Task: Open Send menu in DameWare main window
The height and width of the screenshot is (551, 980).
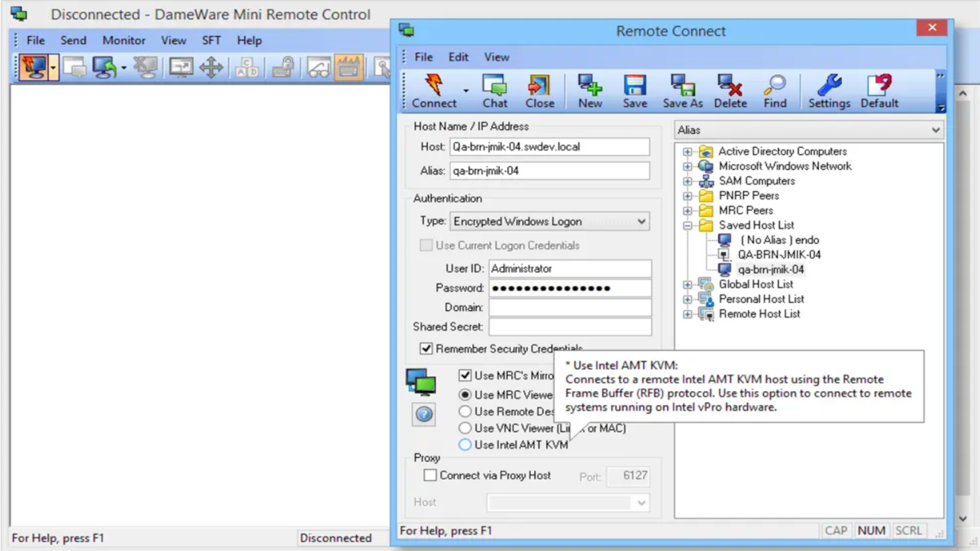Action: pos(73,40)
